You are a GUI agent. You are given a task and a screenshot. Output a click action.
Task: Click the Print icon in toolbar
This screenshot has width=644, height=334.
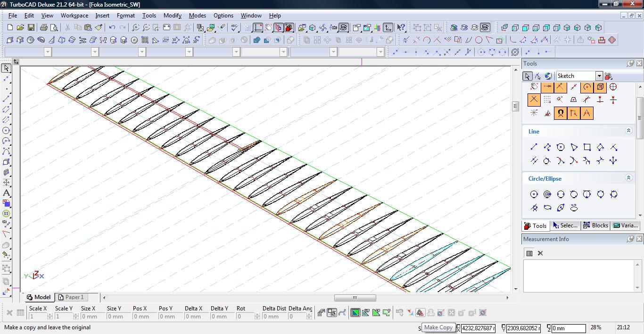coord(44,28)
